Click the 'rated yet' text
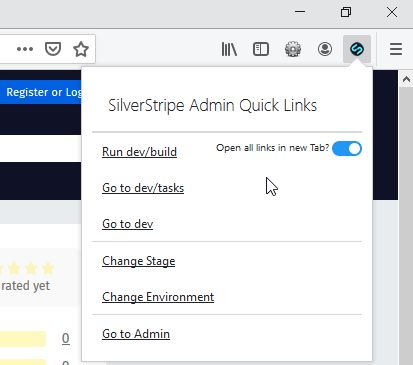 [x=25, y=286]
